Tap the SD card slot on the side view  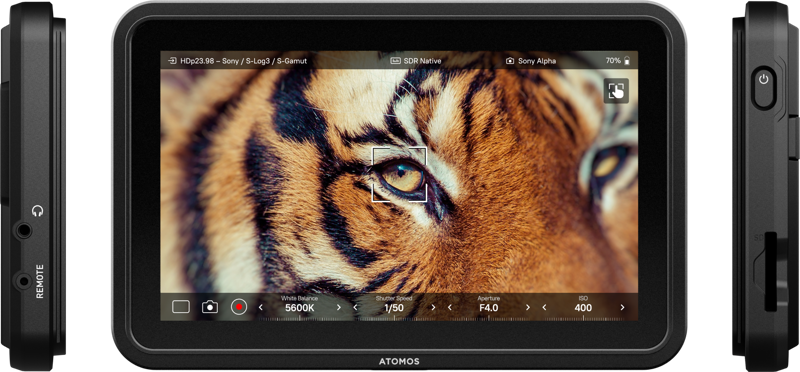770,271
